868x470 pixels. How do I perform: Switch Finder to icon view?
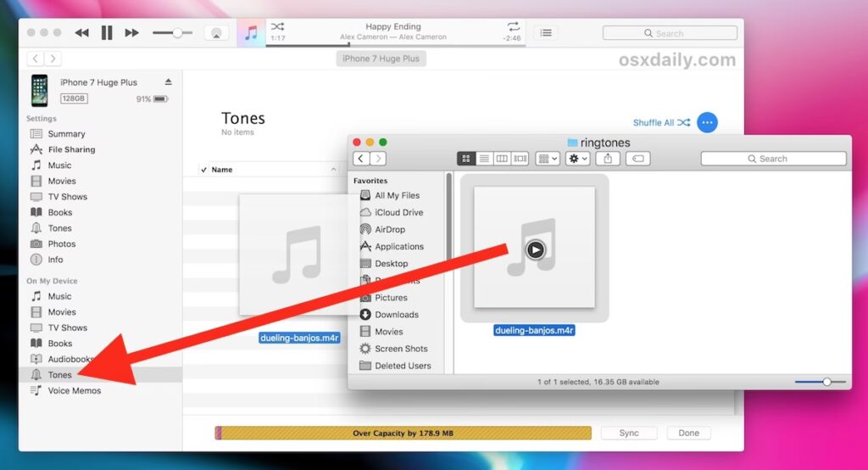tap(465, 159)
